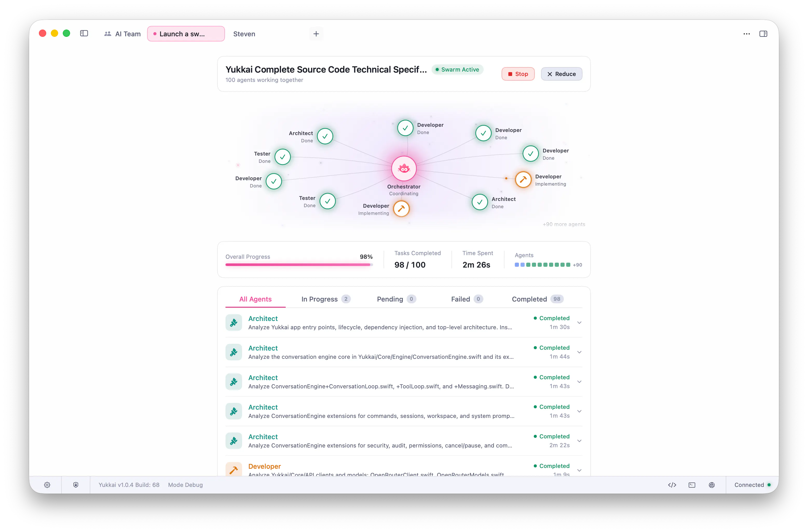
Task: Click the orange hammer icon of Developer row
Action: tap(234, 469)
